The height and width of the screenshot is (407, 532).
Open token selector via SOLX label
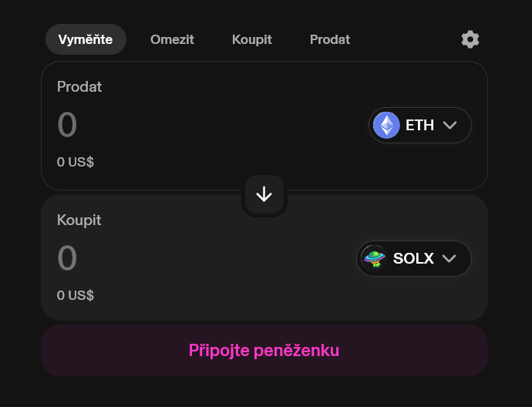click(x=413, y=258)
